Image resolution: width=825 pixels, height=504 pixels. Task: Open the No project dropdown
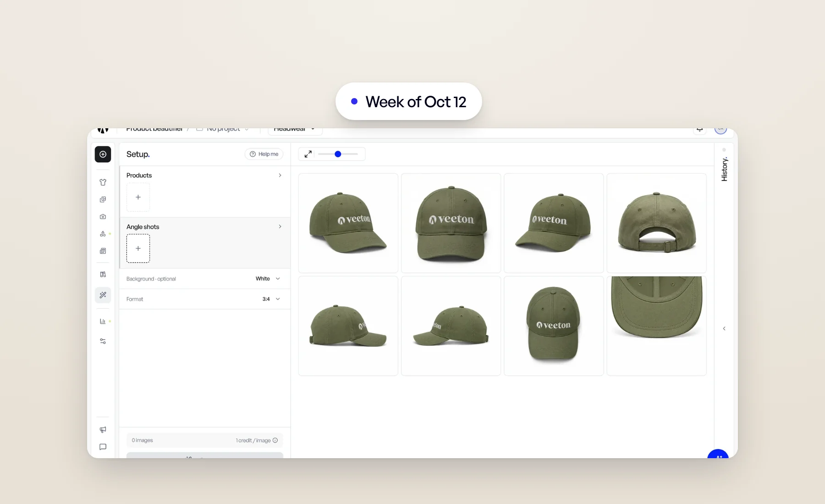pyautogui.click(x=223, y=130)
